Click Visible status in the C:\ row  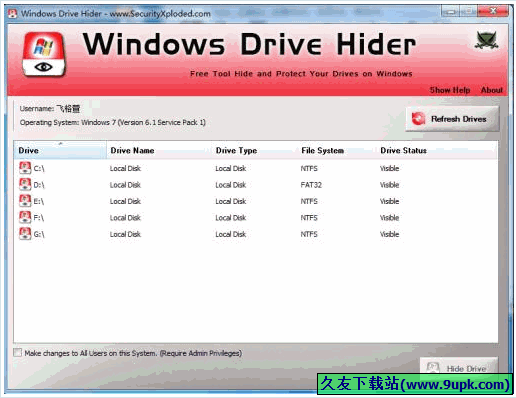click(x=389, y=168)
